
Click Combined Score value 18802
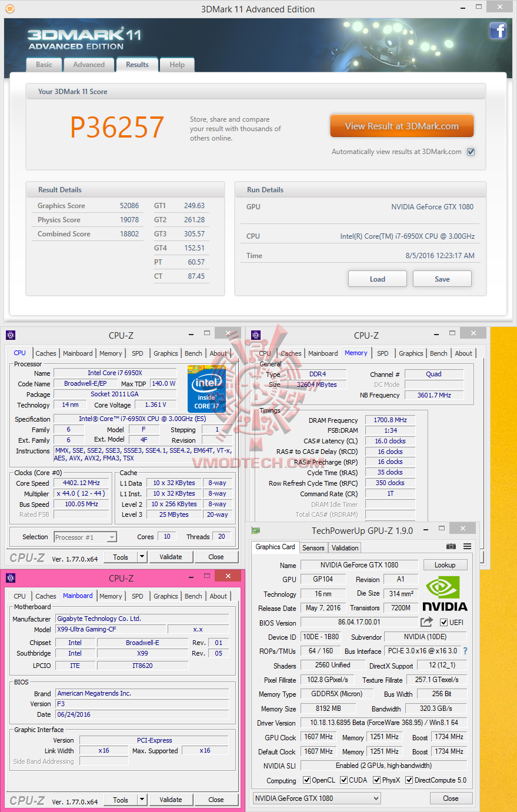click(129, 234)
